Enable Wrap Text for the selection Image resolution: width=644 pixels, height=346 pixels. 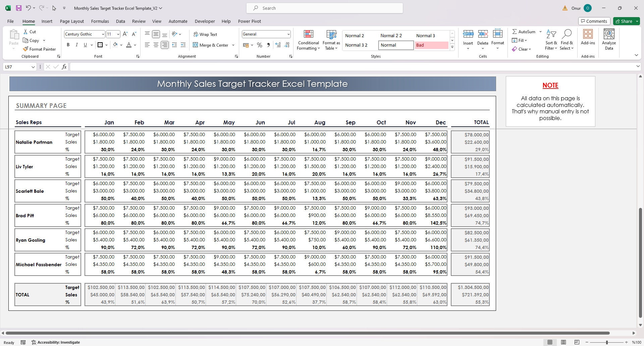[x=205, y=34]
